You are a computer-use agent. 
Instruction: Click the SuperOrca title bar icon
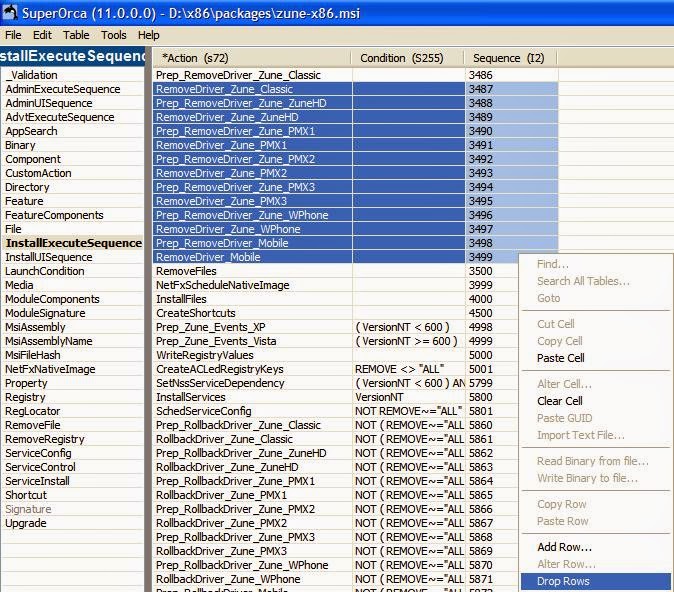point(10,12)
